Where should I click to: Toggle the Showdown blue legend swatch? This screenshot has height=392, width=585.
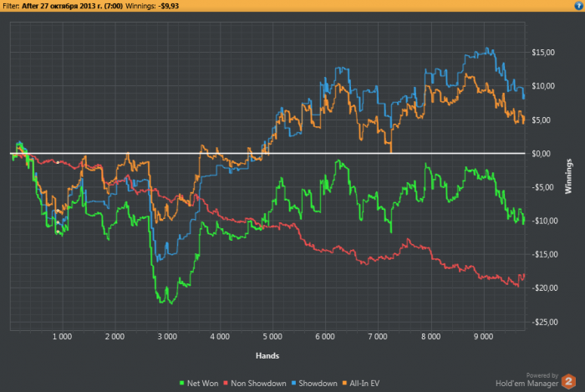tap(293, 383)
